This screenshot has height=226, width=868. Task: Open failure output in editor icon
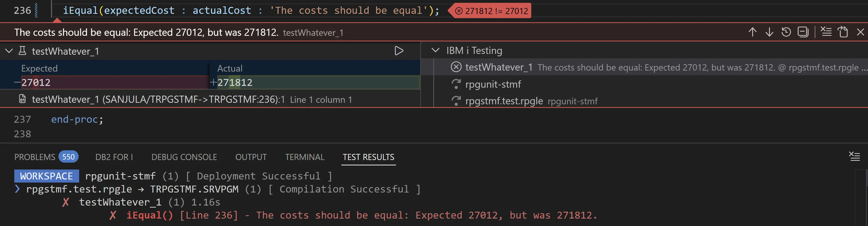843,32
